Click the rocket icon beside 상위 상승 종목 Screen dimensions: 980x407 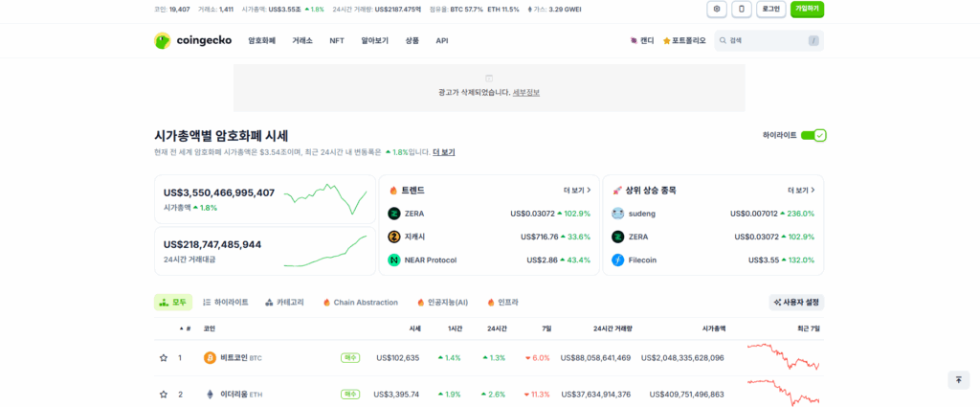(617, 190)
